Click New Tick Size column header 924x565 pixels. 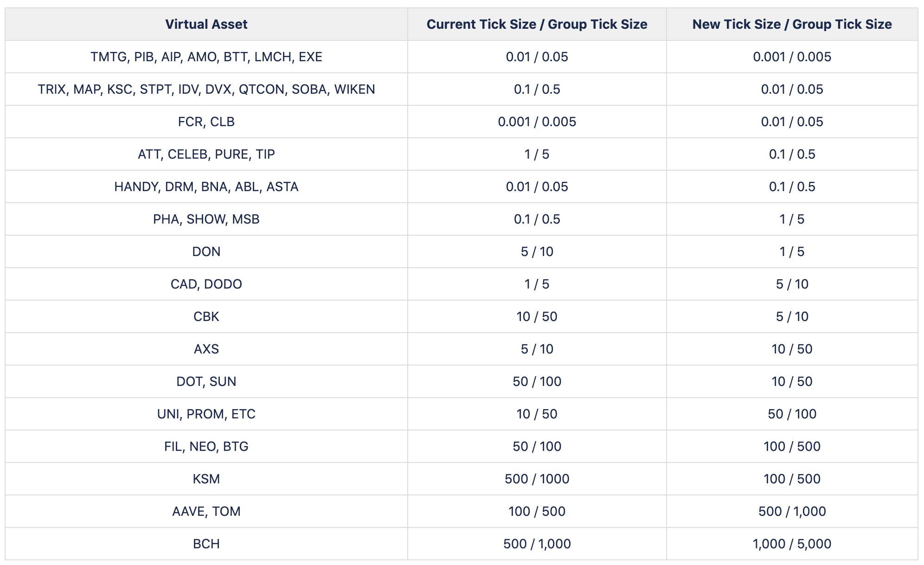(792, 24)
